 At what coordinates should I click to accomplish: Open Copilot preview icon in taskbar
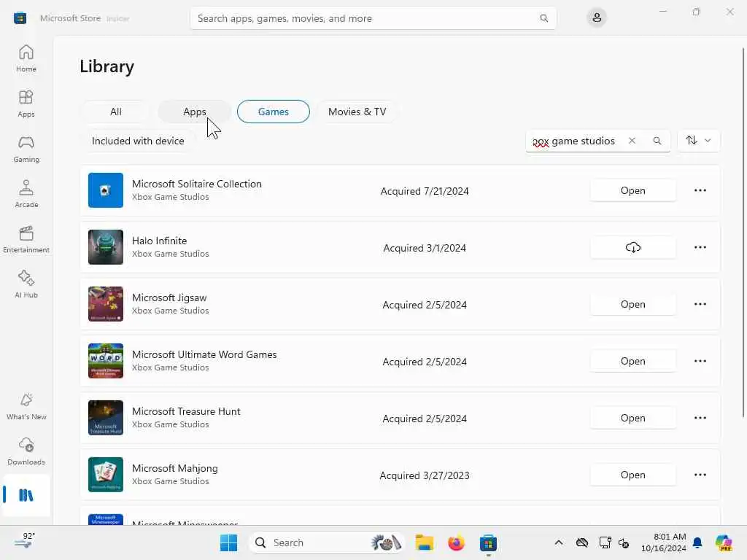pyautogui.click(x=723, y=542)
